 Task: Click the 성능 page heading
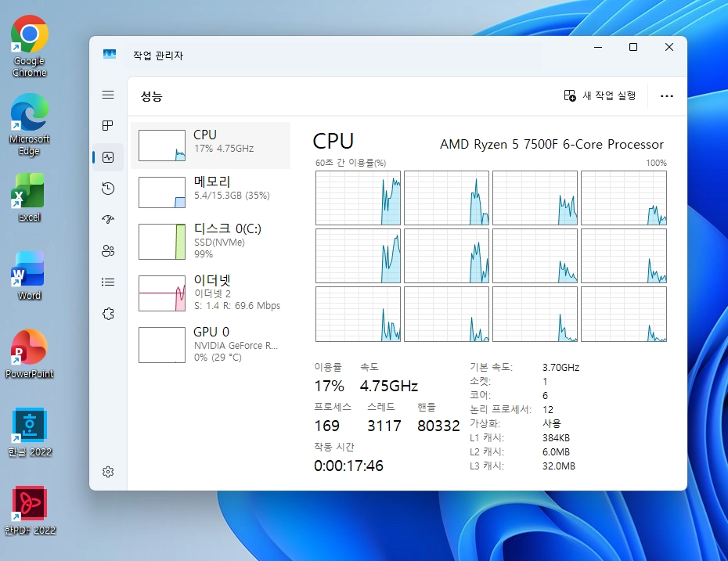[x=151, y=96]
